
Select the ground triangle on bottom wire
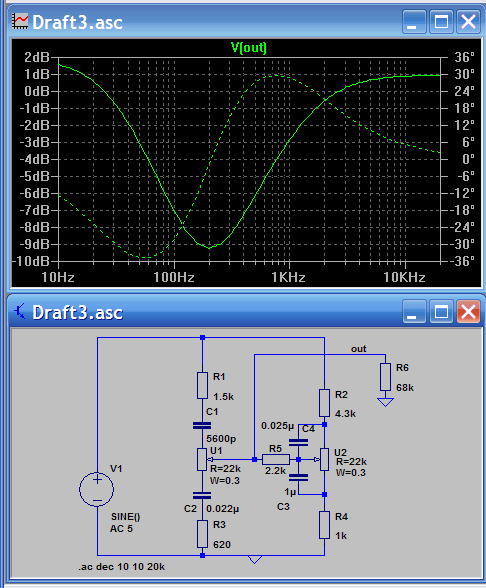click(255, 560)
